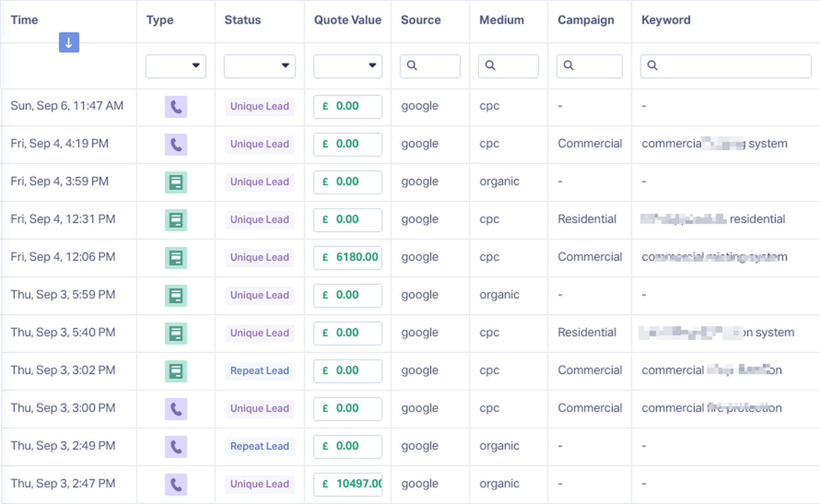Edit quote value for Thu, Sep 3, 3:02 PM
Viewport: 820px width, 504px height.
pyautogui.click(x=348, y=371)
